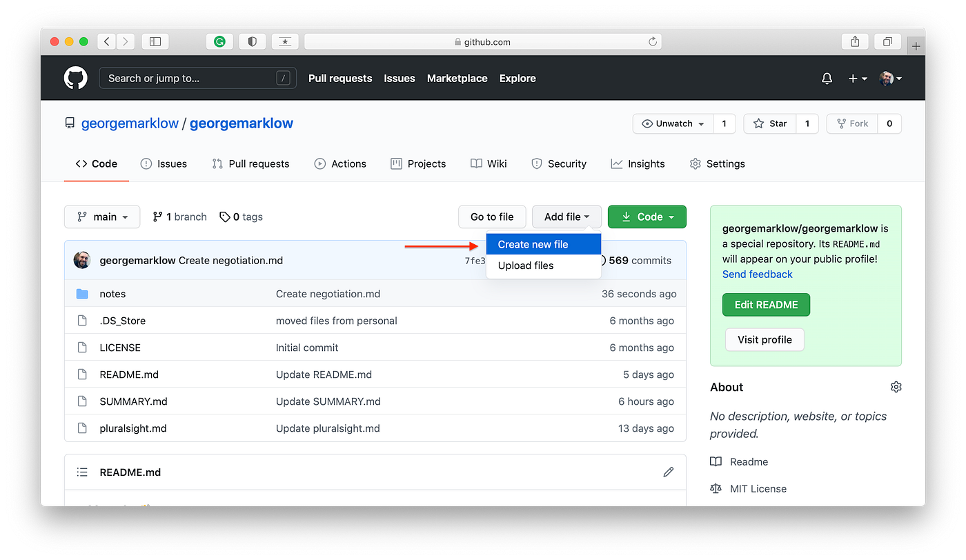
Task: Open the user avatar menu
Action: pos(891,79)
